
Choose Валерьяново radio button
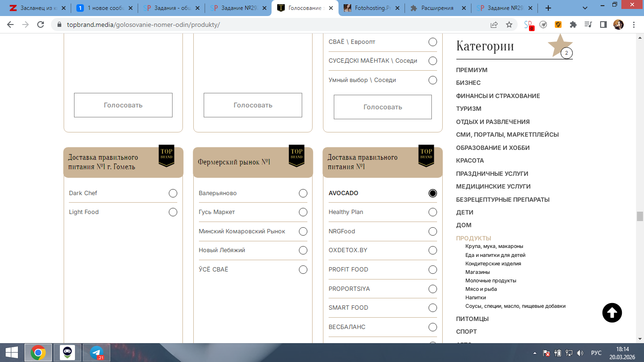click(x=303, y=193)
